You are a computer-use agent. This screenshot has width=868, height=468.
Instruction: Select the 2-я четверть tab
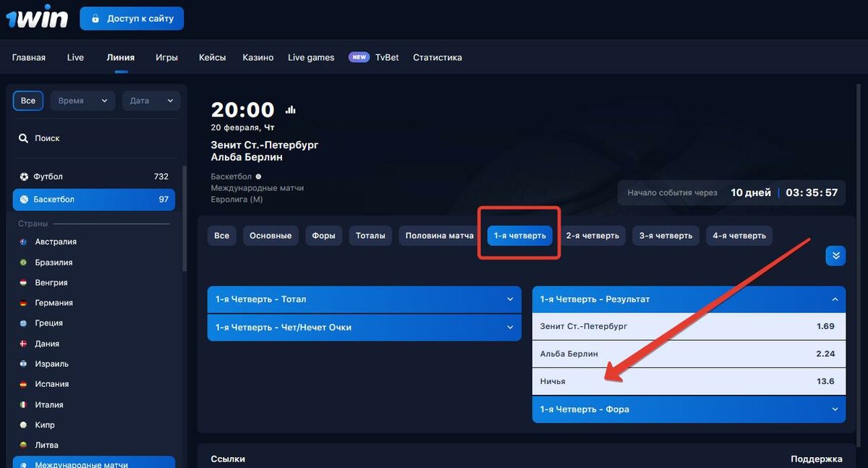click(592, 236)
